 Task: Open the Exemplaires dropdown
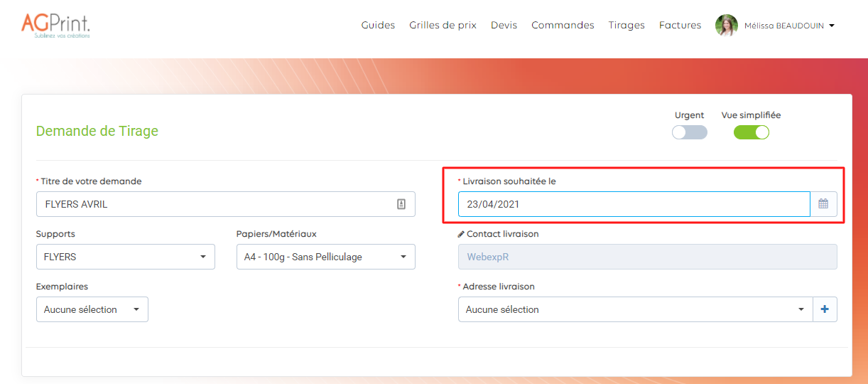[x=92, y=309]
